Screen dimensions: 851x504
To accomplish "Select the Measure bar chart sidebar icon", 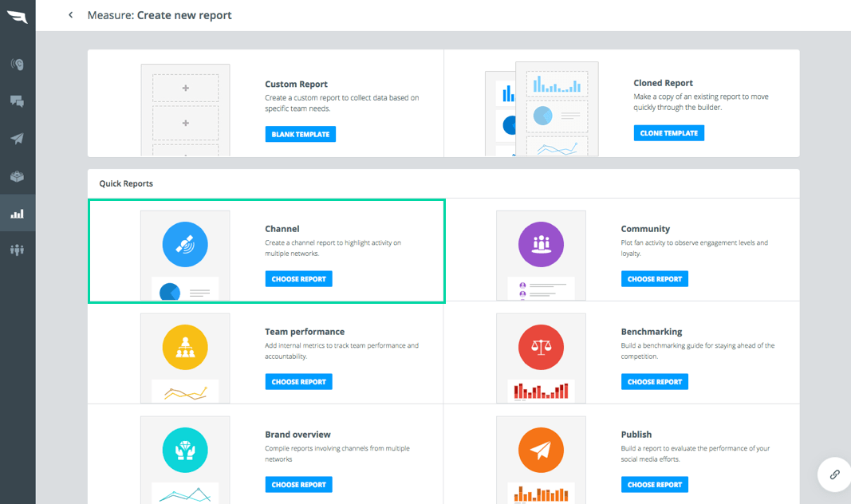I will point(18,213).
